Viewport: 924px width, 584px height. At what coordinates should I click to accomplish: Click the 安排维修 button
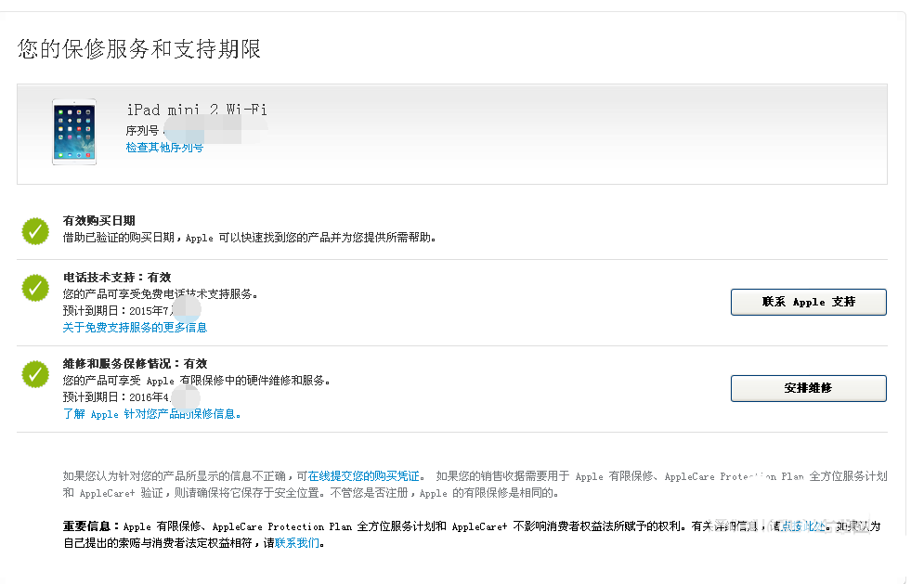tap(808, 388)
